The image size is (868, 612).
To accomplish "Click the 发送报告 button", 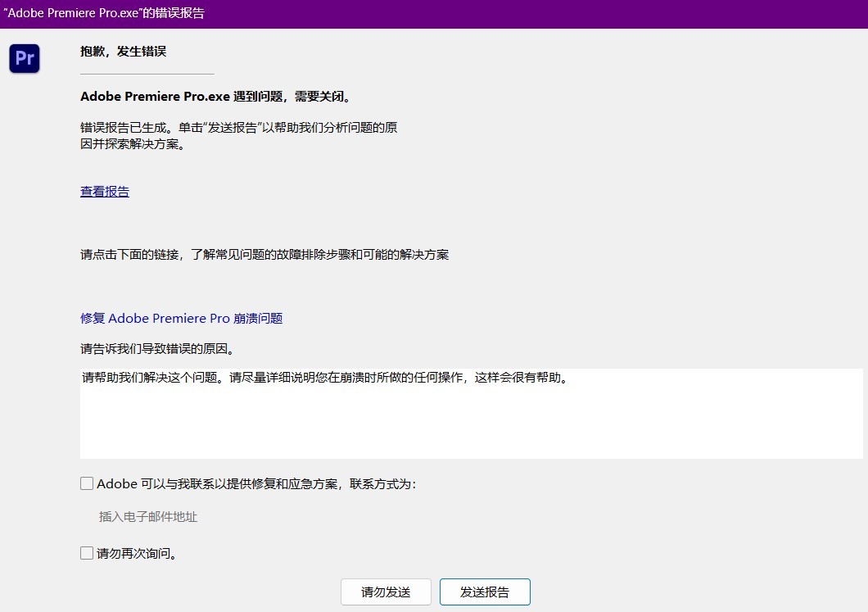I will click(485, 592).
